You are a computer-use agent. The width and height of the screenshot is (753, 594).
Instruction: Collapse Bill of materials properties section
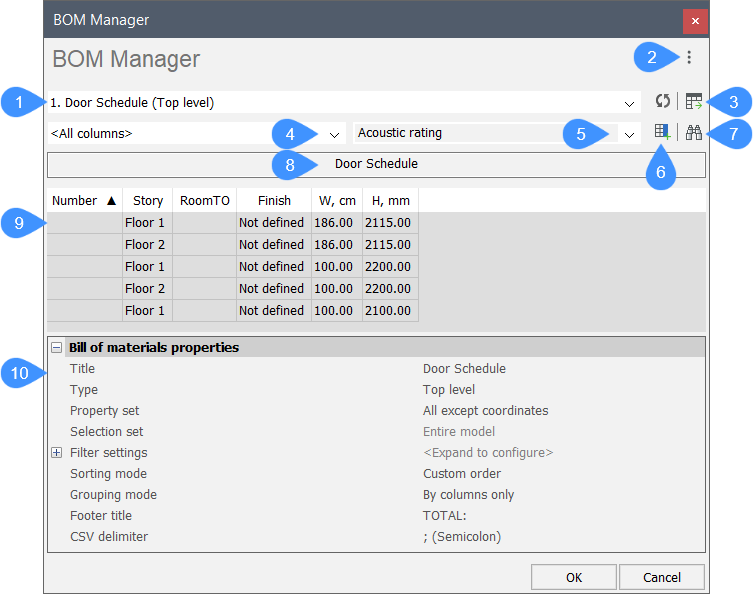coord(57,348)
